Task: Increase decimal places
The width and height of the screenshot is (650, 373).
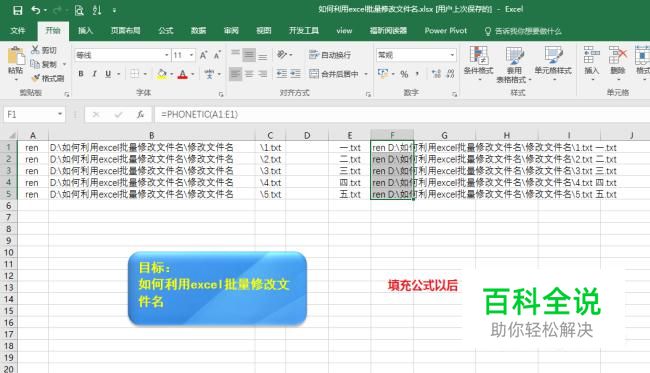Action: 437,74
